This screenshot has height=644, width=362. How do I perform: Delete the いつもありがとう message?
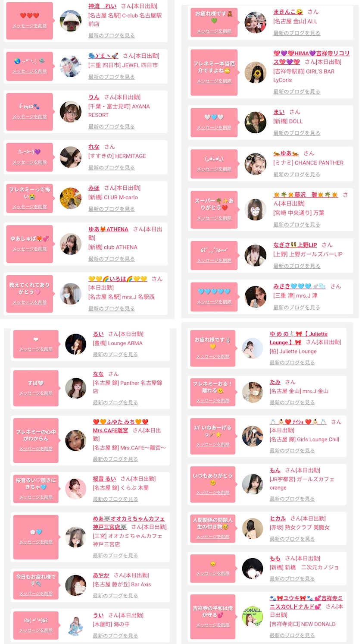tap(213, 493)
